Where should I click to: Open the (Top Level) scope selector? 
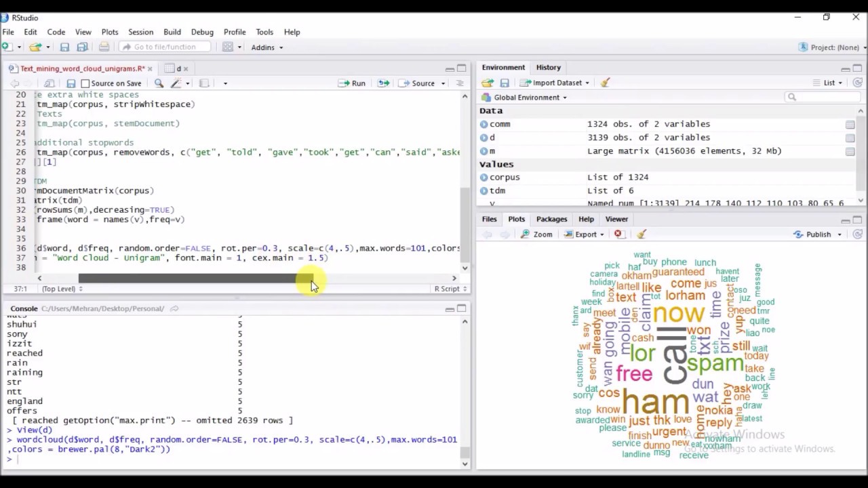coord(62,289)
